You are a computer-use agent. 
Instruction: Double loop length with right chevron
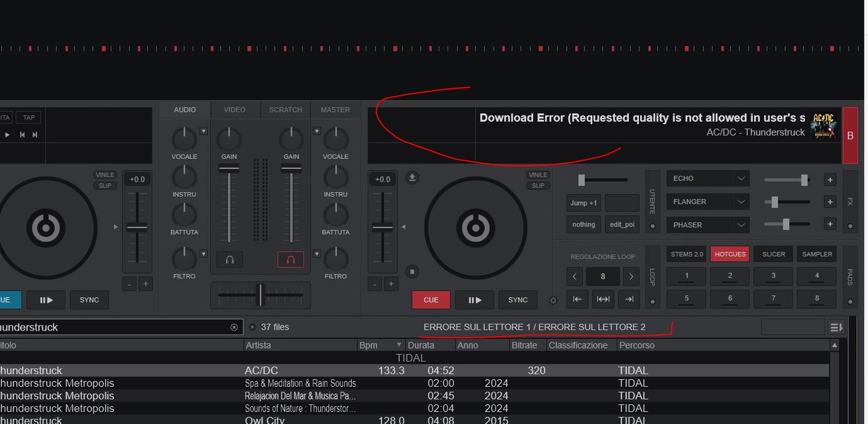[631, 276]
